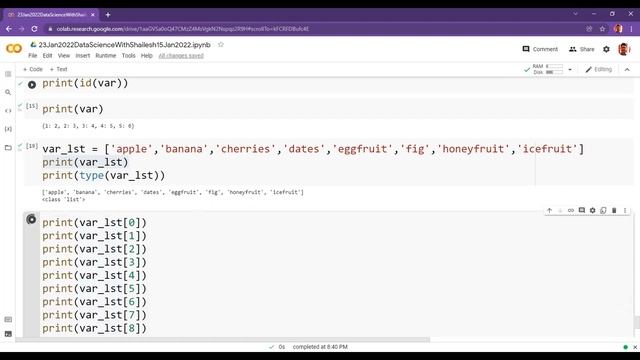This screenshot has height=360, width=640.
Task: Click the horizontal scrollbar of the notebook
Action: [x=223, y=340]
